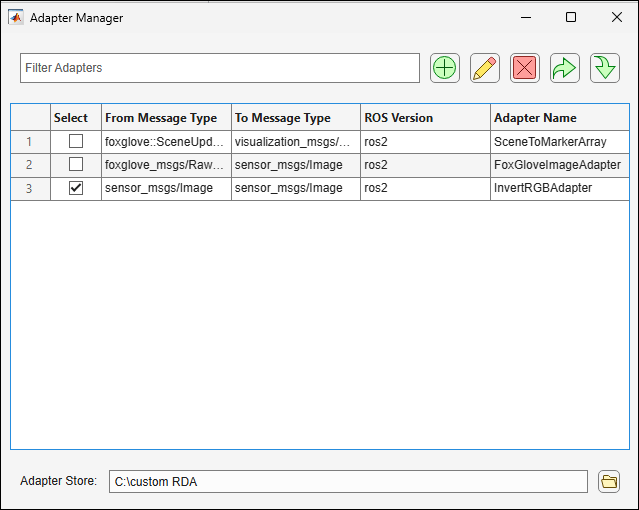
Task: Click To Message Type cell of InvertRGBAdapter
Action: point(296,188)
